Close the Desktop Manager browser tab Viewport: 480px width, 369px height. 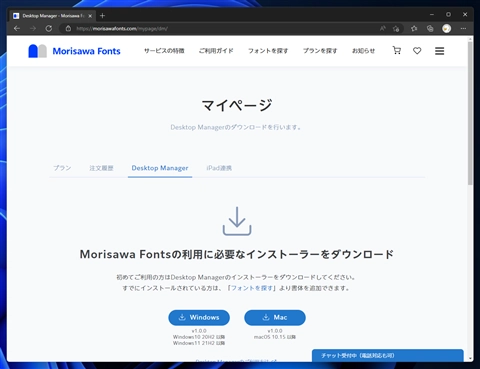pyautogui.click(x=90, y=16)
